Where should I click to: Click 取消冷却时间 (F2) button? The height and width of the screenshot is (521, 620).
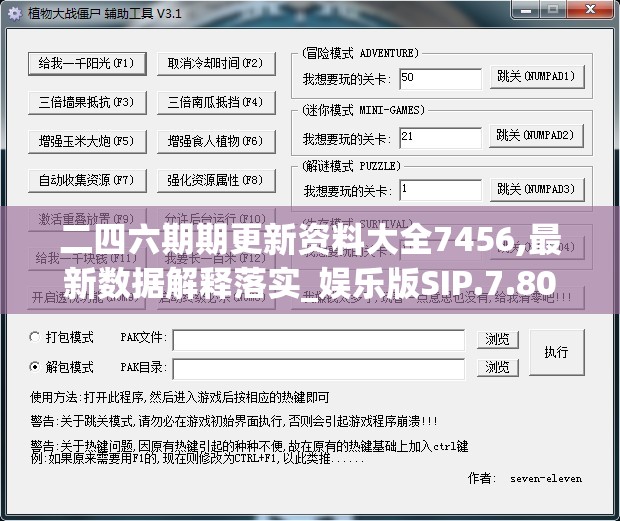[216, 64]
